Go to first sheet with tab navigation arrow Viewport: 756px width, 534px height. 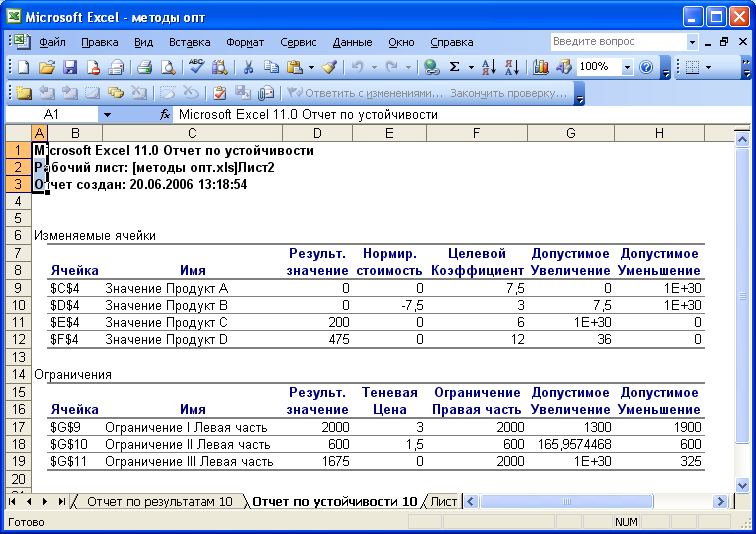(13, 502)
